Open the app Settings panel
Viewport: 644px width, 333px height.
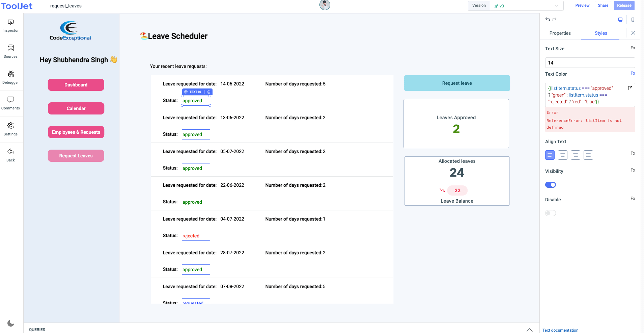coord(11,129)
